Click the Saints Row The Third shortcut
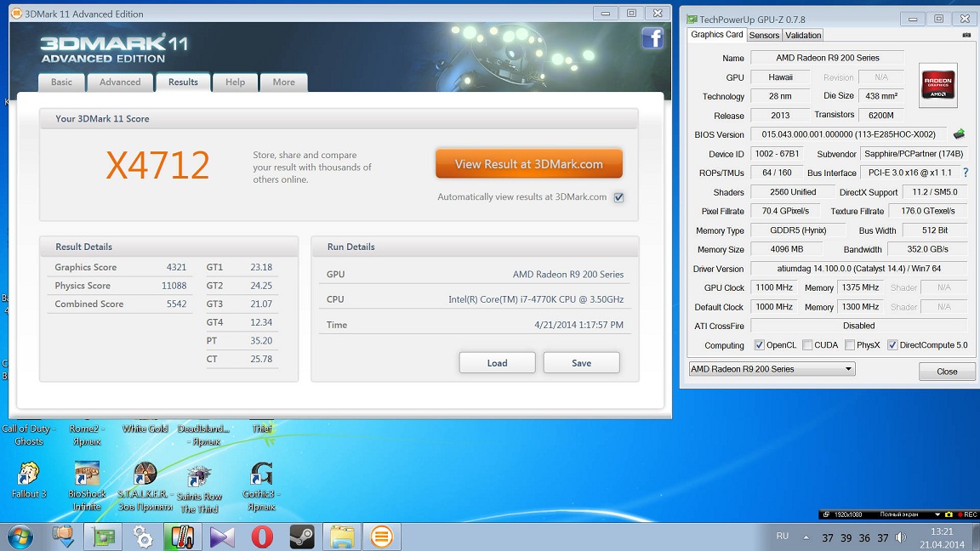This screenshot has height=551, width=980. click(x=199, y=490)
